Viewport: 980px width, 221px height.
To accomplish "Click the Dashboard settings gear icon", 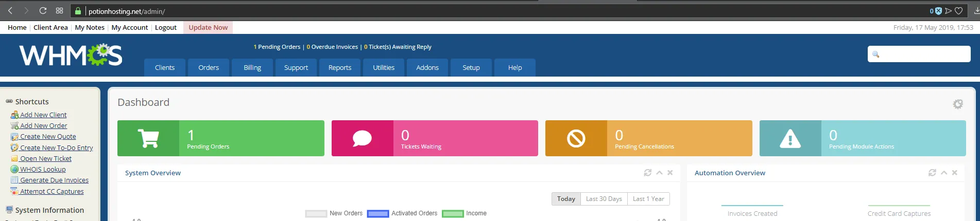I will pyautogui.click(x=957, y=104).
